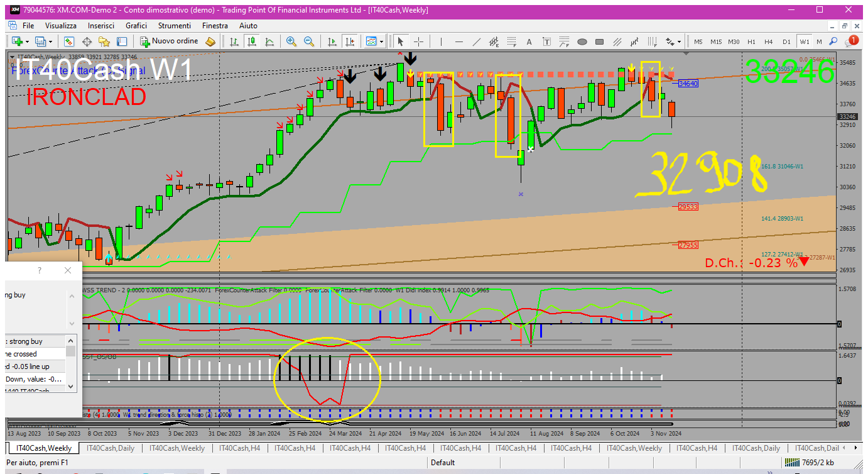Switch to the M5 timeframe

click(x=698, y=41)
